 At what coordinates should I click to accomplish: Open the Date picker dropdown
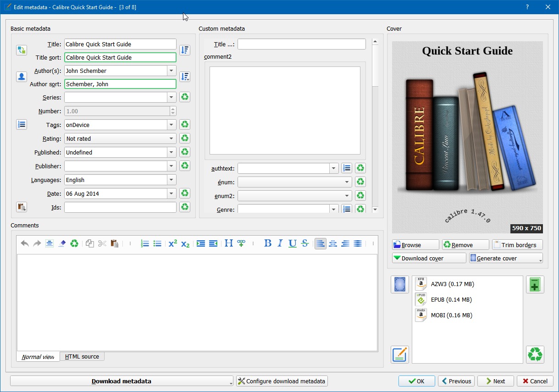[x=172, y=193]
